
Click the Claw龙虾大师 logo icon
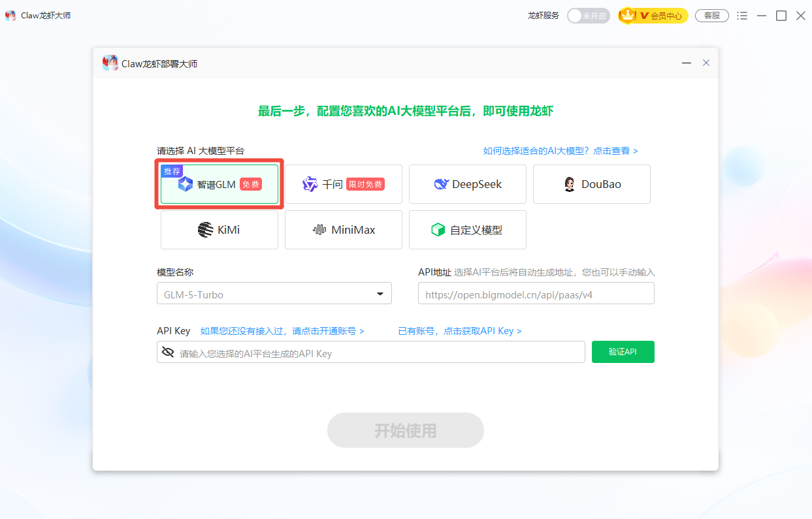pos(10,15)
